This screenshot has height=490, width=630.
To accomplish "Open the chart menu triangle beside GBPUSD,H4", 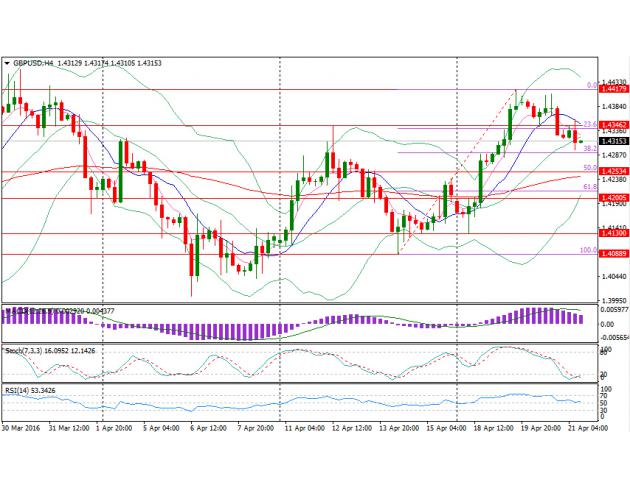I will [x=7, y=63].
